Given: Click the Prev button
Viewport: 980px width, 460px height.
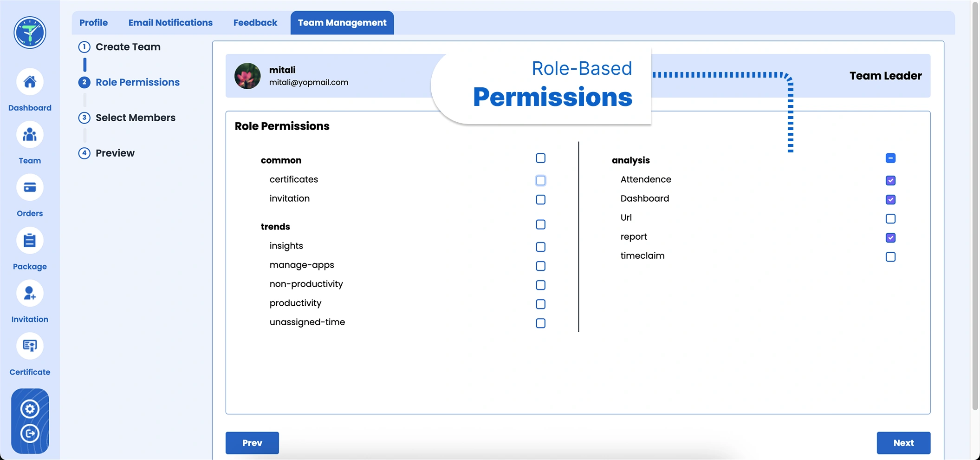Looking at the screenshot, I should (252, 443).
